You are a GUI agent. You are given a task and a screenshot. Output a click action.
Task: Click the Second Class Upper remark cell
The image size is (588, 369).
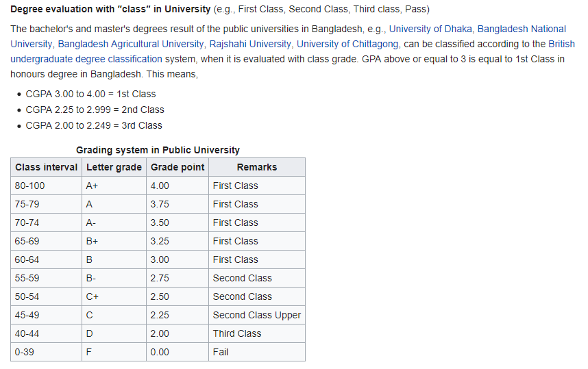click(257, 315)
